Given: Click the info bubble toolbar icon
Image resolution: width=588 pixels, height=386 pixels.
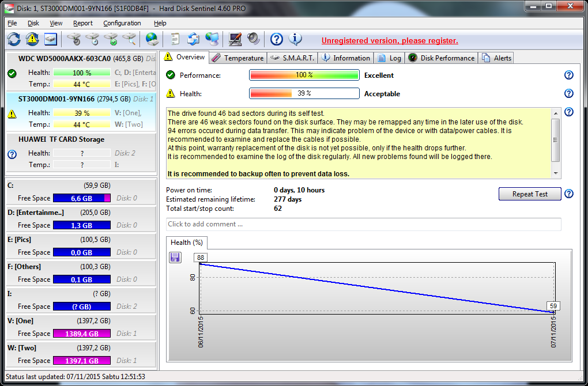Looking at the screenshot, I should coord(295,39).
